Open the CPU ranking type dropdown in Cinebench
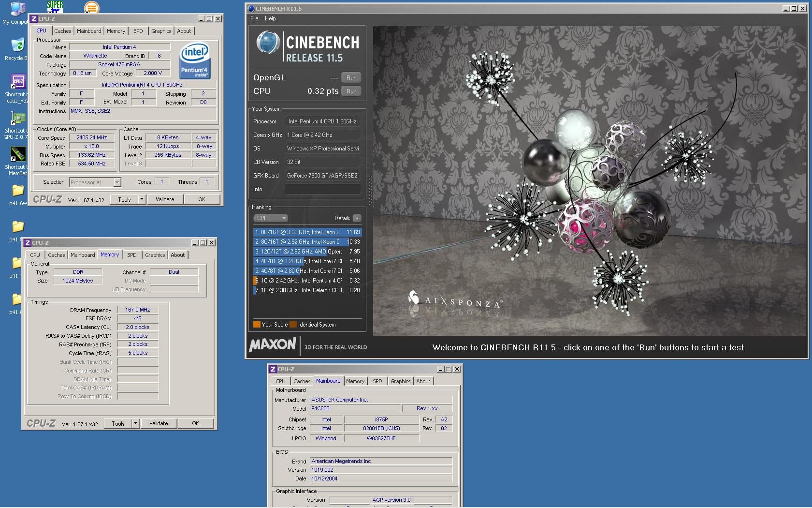 coord(271,218)
